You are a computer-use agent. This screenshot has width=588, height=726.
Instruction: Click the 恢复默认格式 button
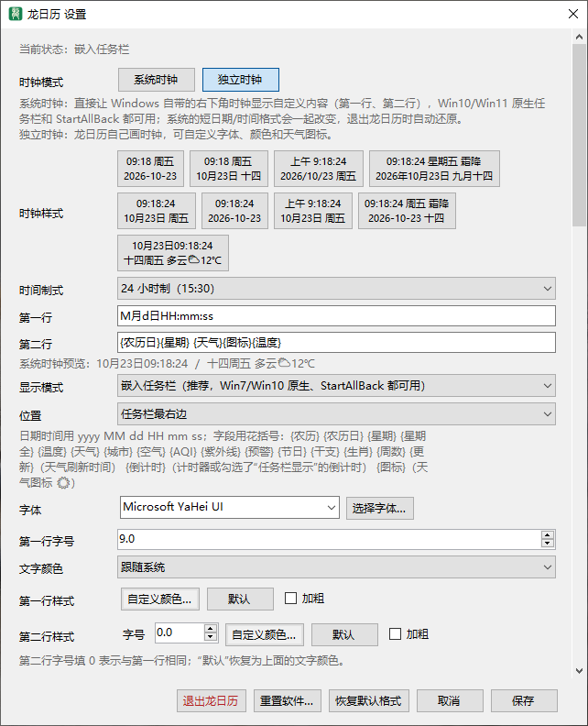[x=368, y=700]
